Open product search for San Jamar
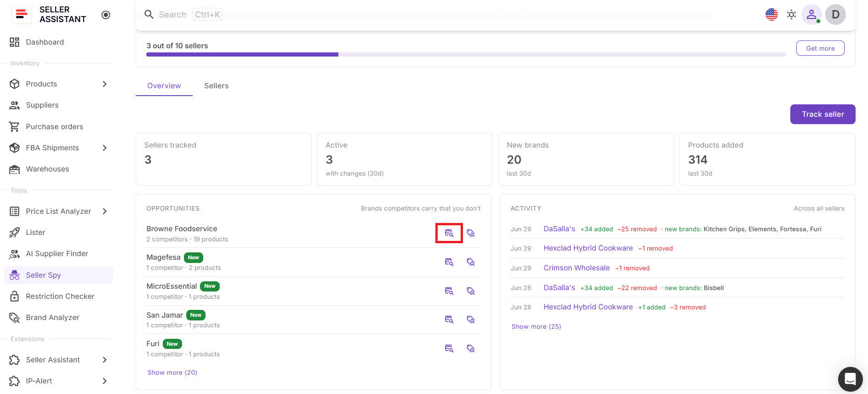 pos(449,320)
